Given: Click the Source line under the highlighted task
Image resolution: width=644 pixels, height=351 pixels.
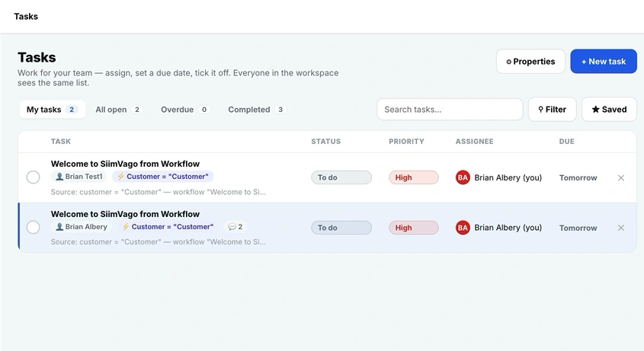Looking at the screenshot, I should [158, 242].
